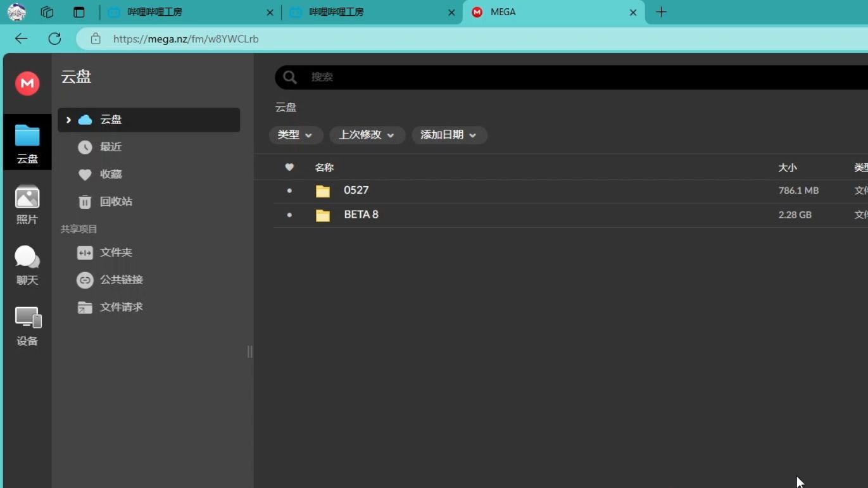Open a new browser tab
The image size is (868, 488).
tap(661, 12)
